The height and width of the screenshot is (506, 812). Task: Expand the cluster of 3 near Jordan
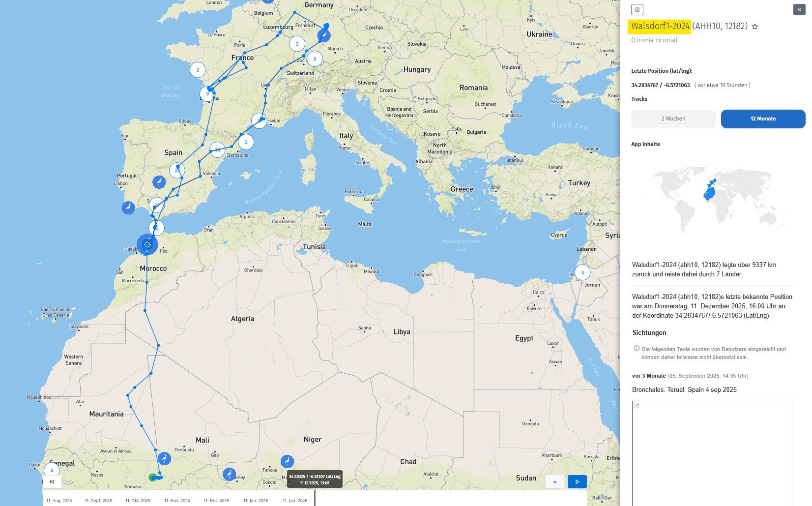582,272
